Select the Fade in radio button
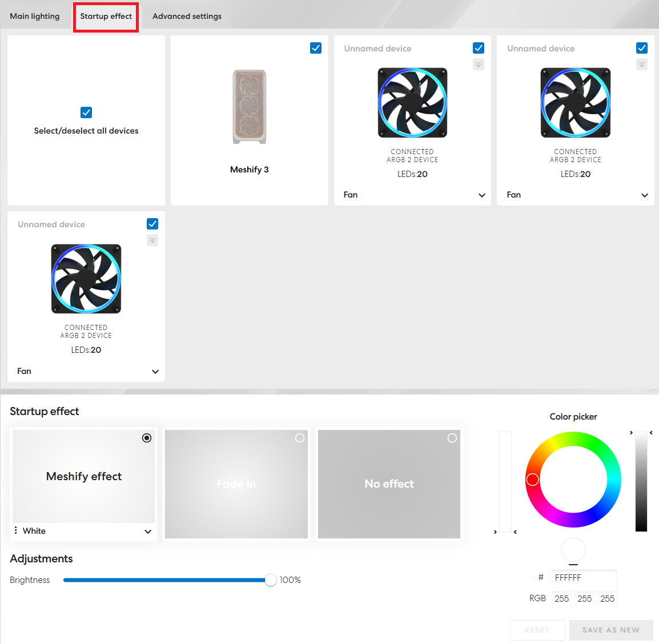This screenshot has height=644, width=659. [300, 438]
